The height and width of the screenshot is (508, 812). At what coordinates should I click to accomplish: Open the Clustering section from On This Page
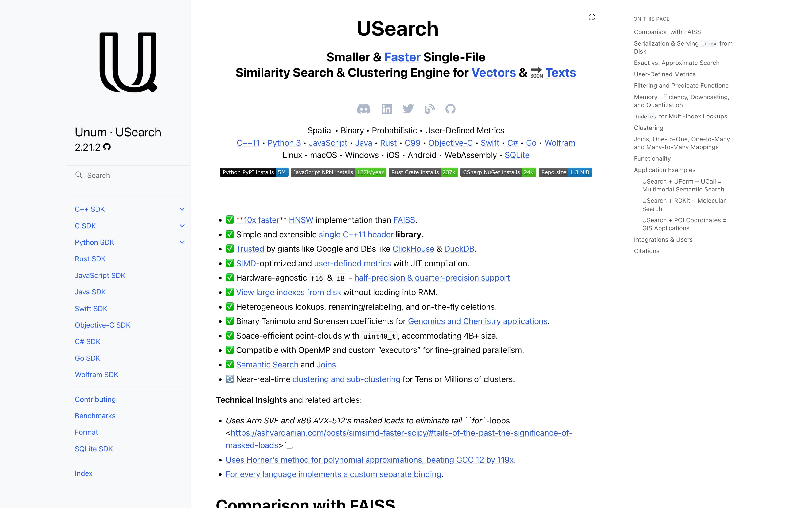pos(649,128)
